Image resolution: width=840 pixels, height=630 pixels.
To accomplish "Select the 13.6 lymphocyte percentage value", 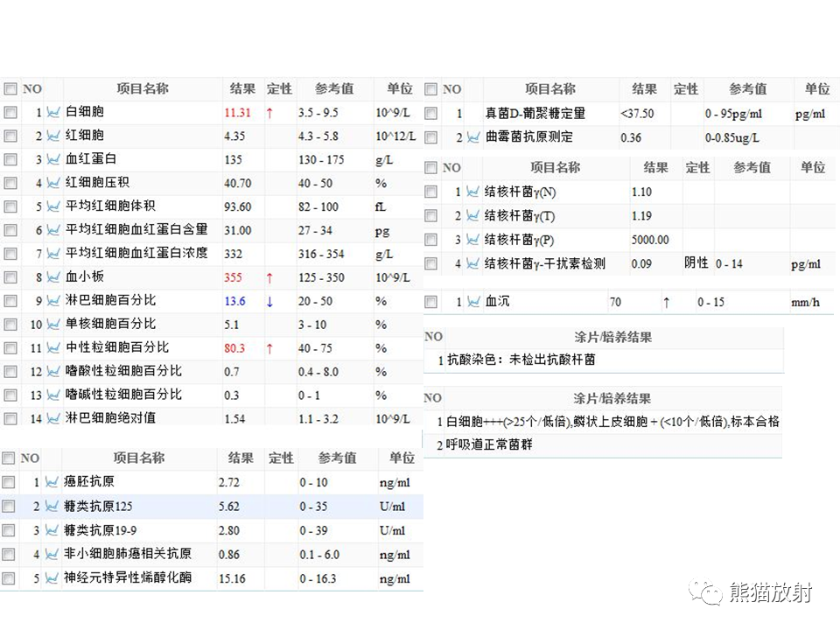I will click(234, 301).
